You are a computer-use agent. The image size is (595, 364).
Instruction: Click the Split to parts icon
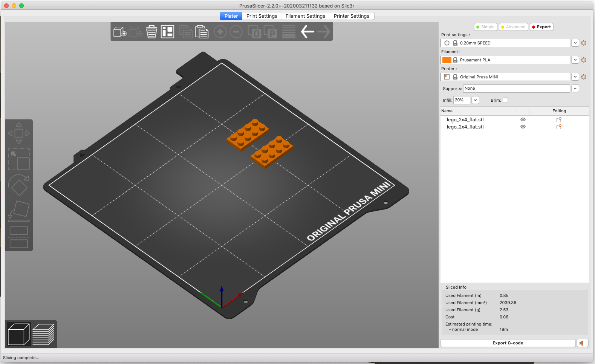[270, 32]
